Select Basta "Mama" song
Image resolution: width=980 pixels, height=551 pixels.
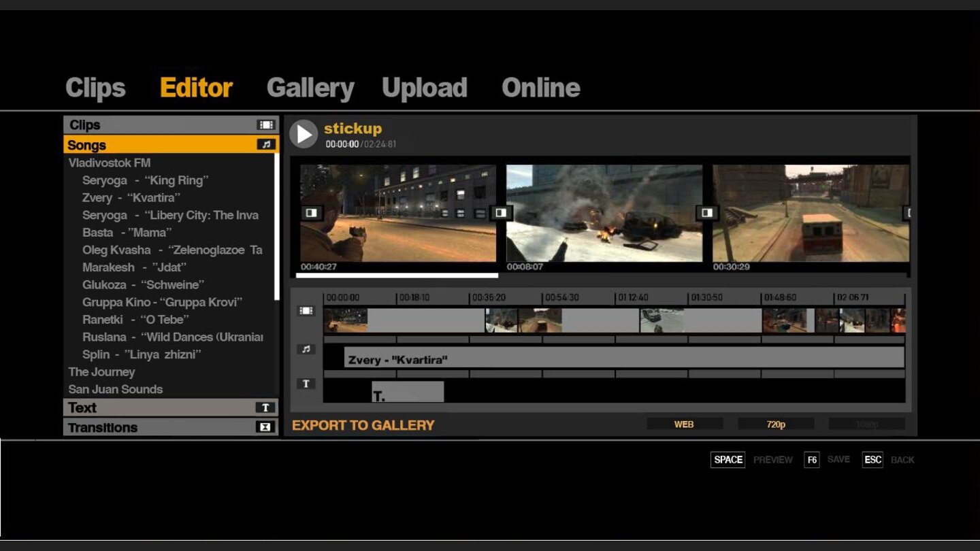[x=127, y=233]
